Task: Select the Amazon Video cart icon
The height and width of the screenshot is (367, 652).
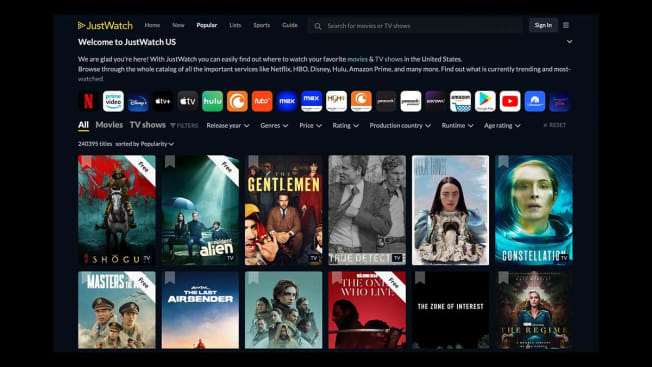Action: click(x=460, y=101)
